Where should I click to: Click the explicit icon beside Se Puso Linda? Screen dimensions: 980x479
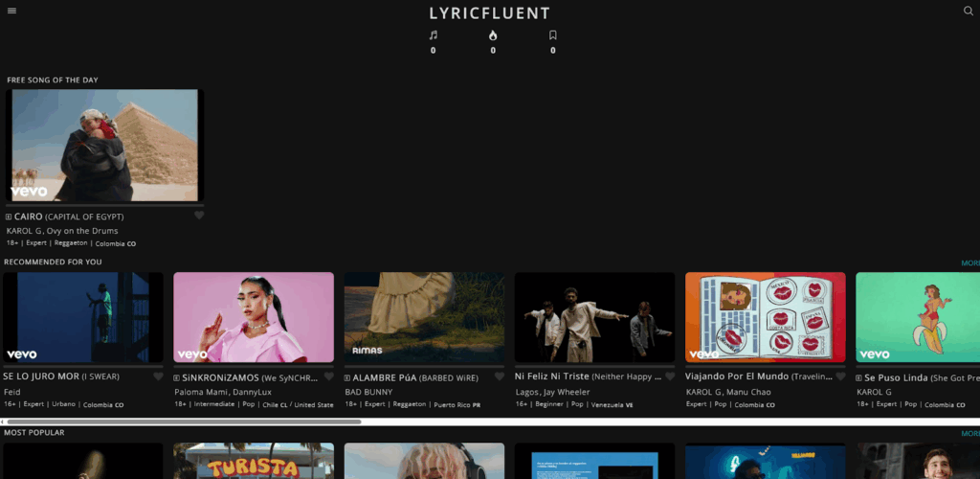click(x=859, y=378)
